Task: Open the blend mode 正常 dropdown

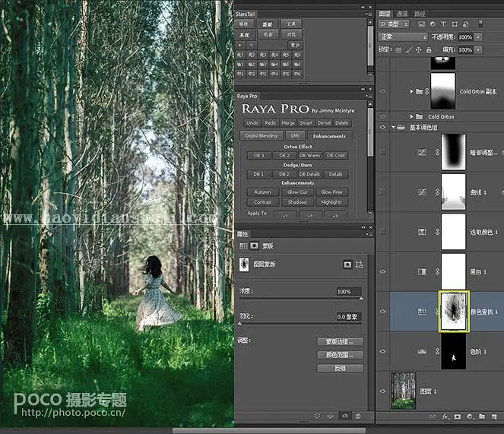Action: (403, 37)
